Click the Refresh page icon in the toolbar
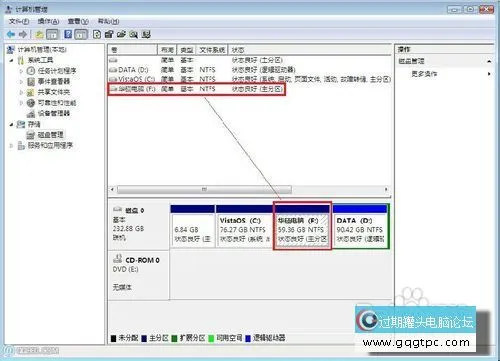Image resolution: width=500 pixels, height=361 pixels. pyautogui.click(x=97, y=34)
